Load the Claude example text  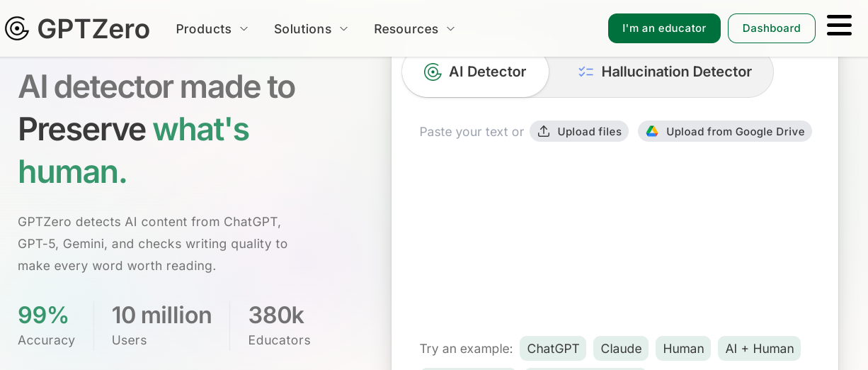pos(621,348)
